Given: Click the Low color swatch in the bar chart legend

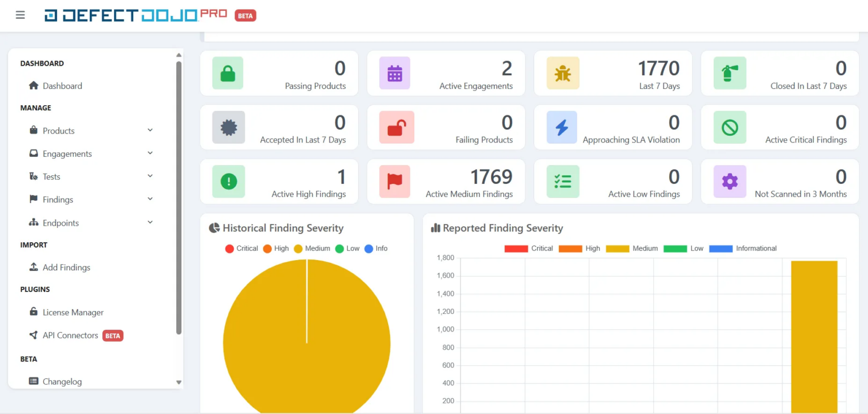Looking at the screenshot, I should tap(676, 248).
